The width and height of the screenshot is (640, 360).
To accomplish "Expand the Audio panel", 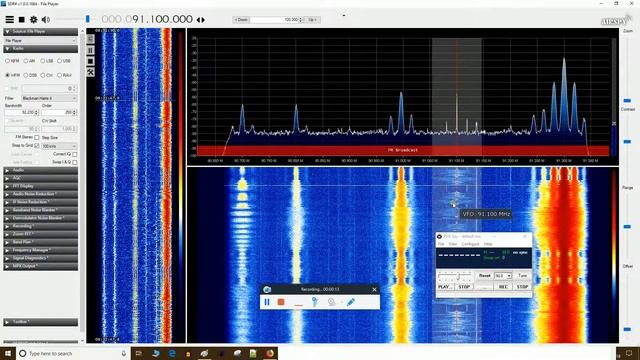I will coord(40,170).
